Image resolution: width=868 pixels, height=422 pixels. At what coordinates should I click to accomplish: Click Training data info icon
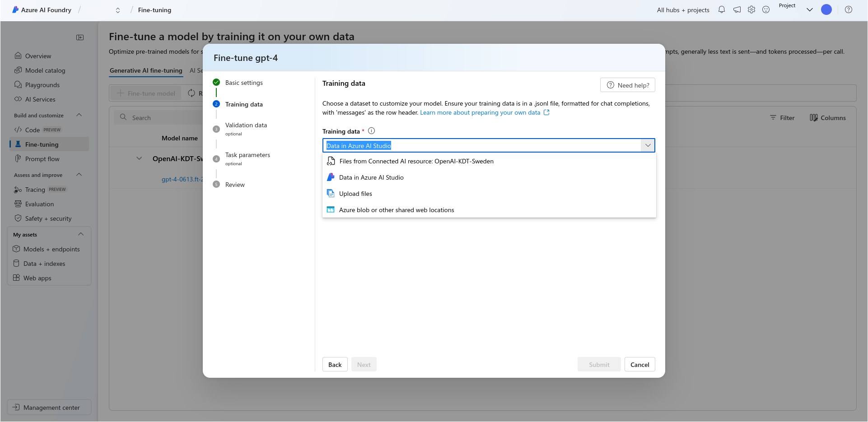[372, 131]
